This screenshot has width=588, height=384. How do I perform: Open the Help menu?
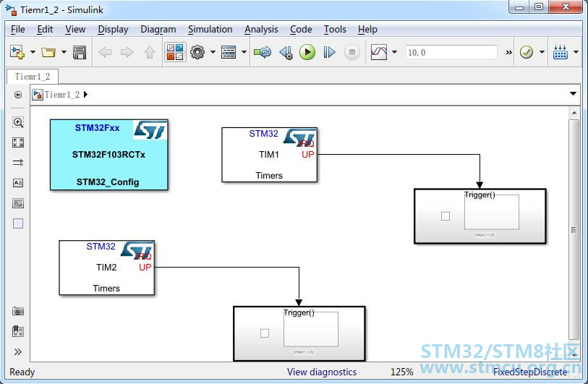(367, 29)
